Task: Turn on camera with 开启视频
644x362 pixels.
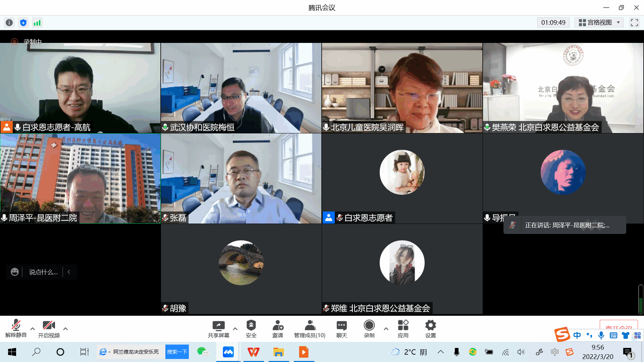Action: pos(49,328)
